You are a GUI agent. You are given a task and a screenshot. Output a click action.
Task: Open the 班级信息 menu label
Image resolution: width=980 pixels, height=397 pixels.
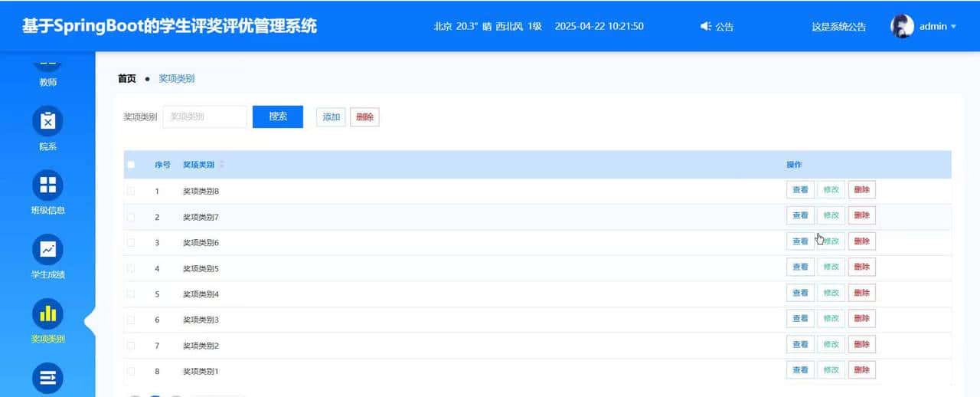click(47, 210)
